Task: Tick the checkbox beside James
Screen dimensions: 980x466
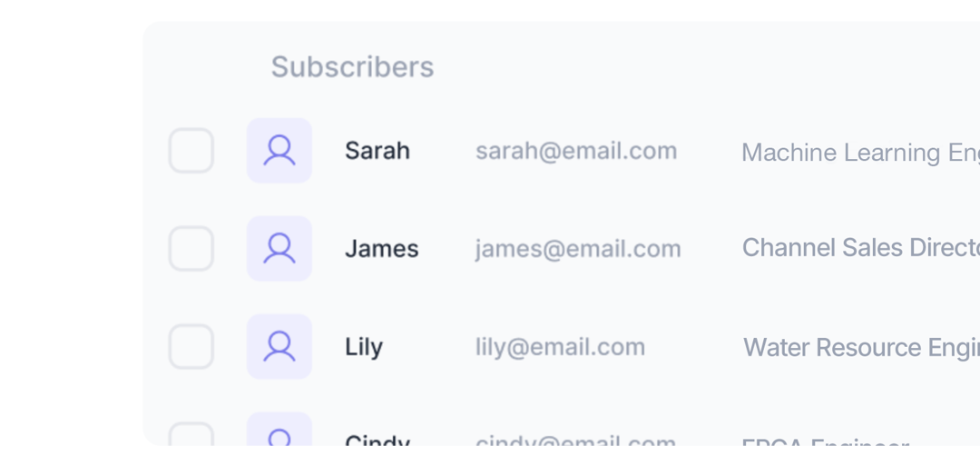Action: tap(191, 248)
